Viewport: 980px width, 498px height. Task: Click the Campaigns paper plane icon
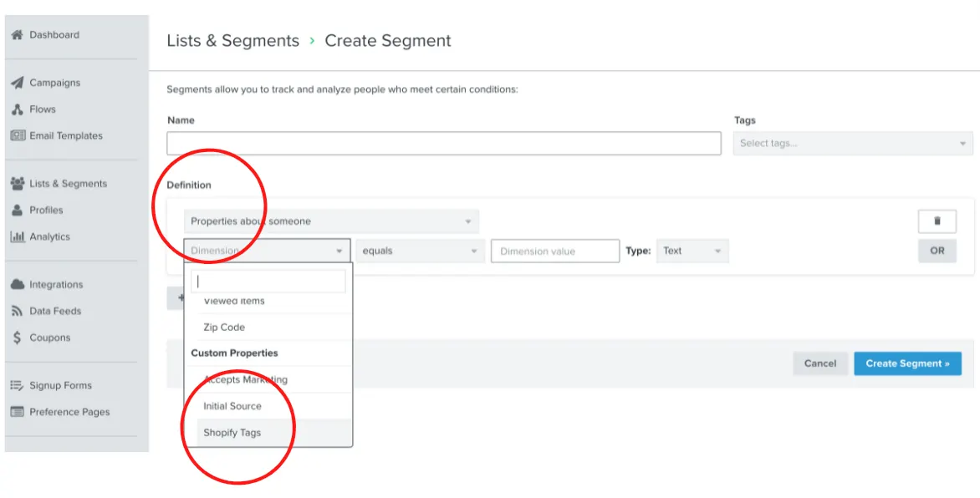tap(17, 83)
